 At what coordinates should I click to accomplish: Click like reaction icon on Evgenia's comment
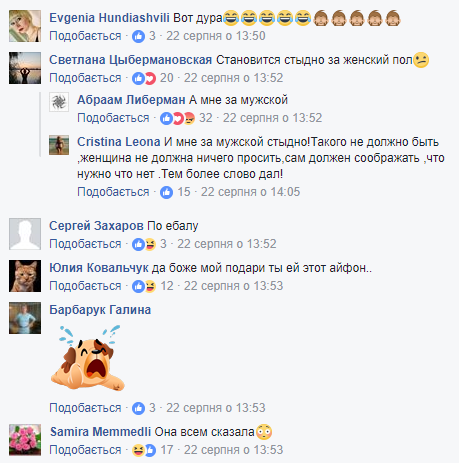(138, 36)
